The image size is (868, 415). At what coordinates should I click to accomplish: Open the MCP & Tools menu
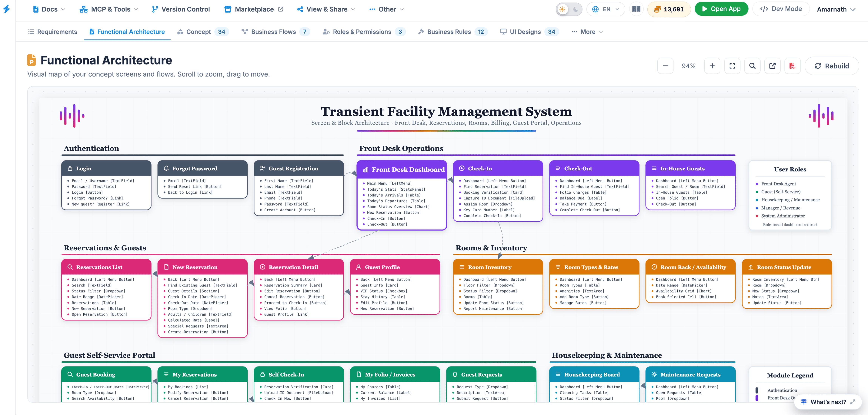coord(109,9)
